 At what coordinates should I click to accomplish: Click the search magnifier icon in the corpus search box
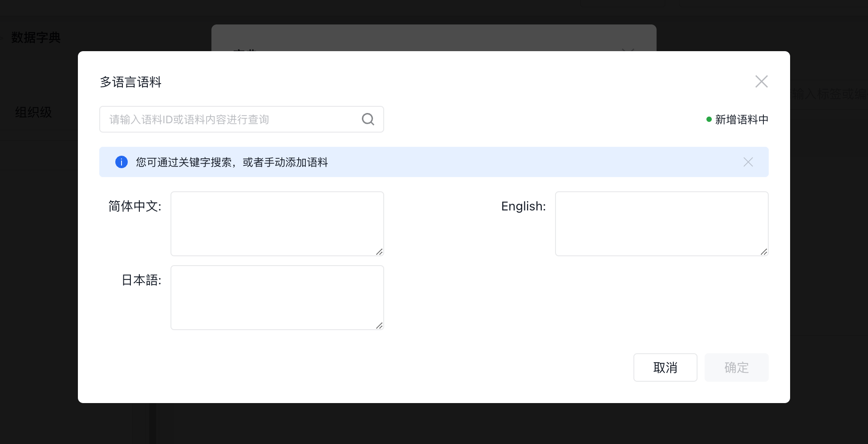(x=368, y=119)
